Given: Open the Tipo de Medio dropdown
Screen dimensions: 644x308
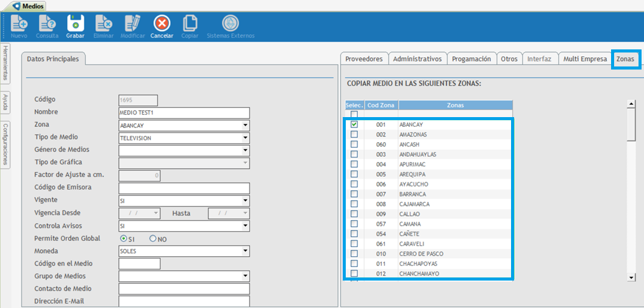Looking at the screenshot, I should click(245, 138).
